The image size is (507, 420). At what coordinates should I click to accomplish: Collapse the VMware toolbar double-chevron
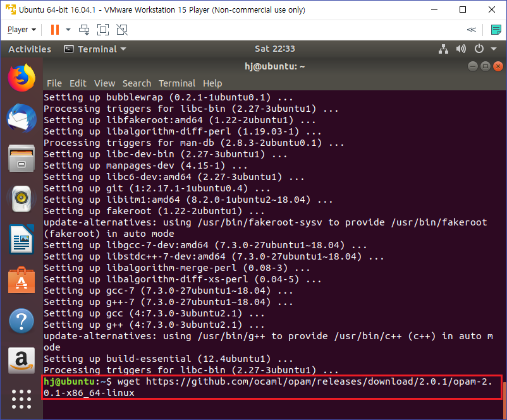(x=472, y=30)
